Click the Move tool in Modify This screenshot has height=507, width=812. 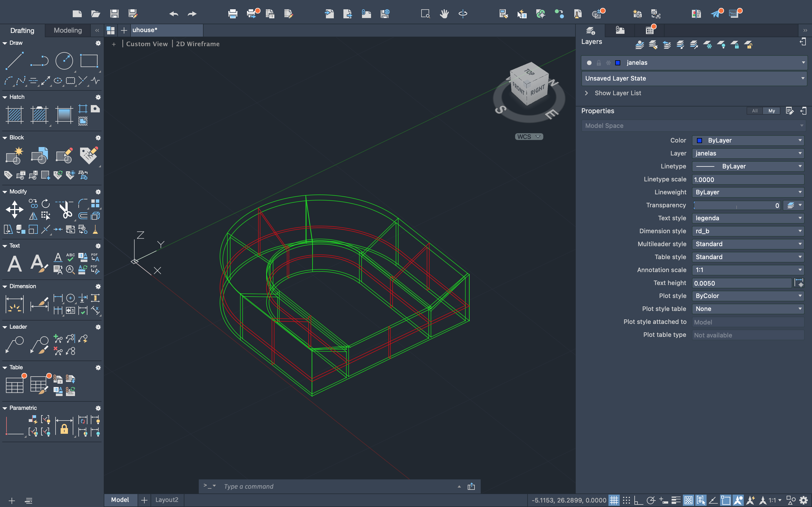(x=14, y=210)
